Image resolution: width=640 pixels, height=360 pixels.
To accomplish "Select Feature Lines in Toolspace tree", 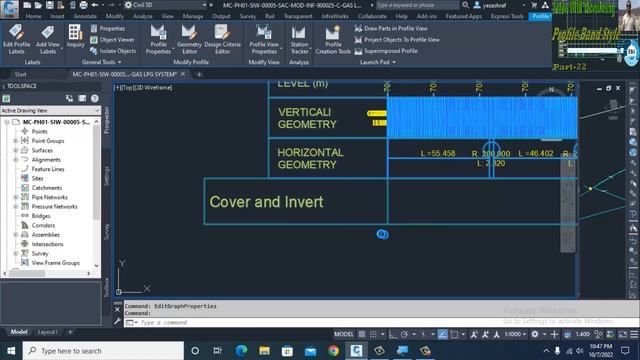I will 48,169.
